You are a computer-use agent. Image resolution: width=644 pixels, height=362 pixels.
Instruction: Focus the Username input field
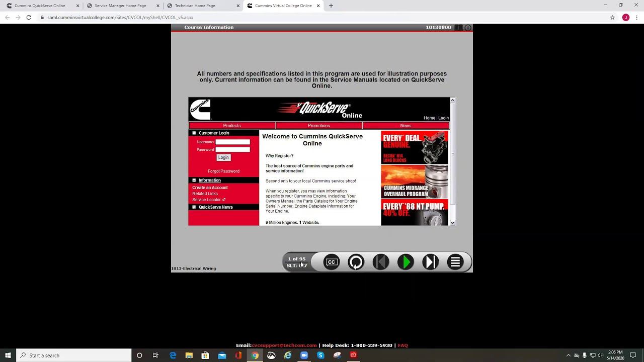click(232, 142)
